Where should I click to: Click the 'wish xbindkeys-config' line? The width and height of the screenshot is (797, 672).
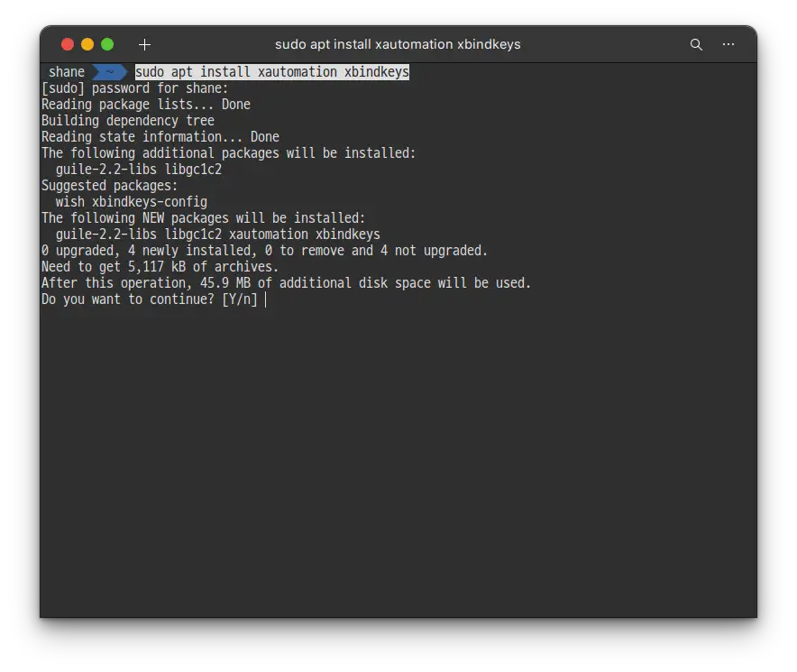(x=132, y=202)
